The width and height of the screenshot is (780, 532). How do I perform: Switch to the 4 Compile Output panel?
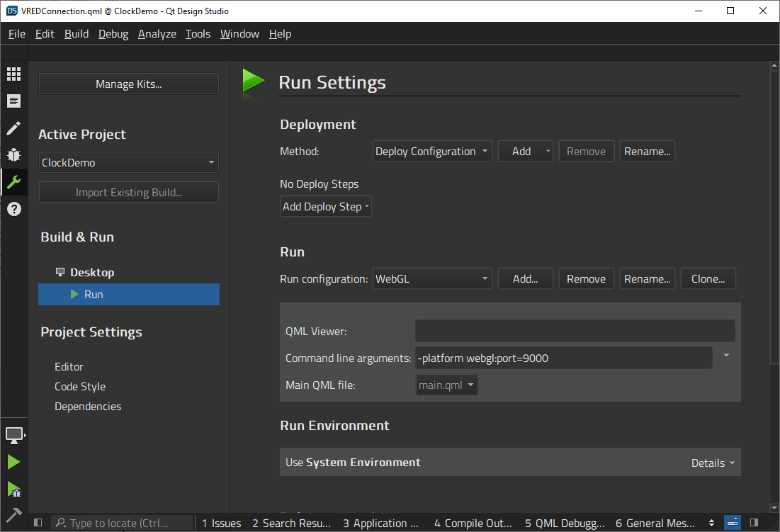[x=473, y=523]
